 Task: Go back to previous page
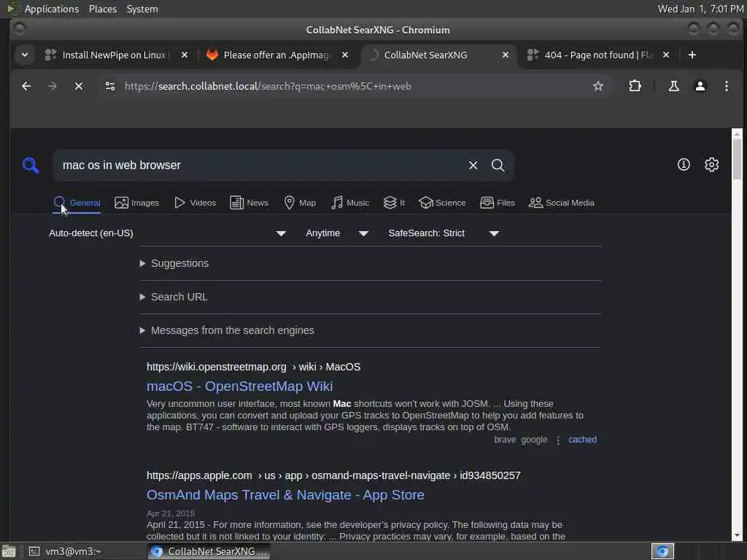[x=26, y=86]
